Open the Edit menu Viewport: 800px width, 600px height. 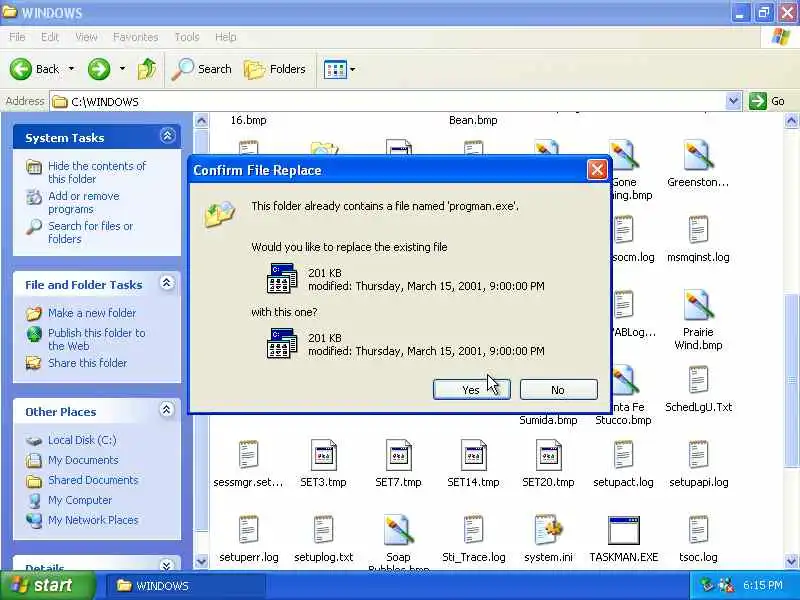click(49, 37)
